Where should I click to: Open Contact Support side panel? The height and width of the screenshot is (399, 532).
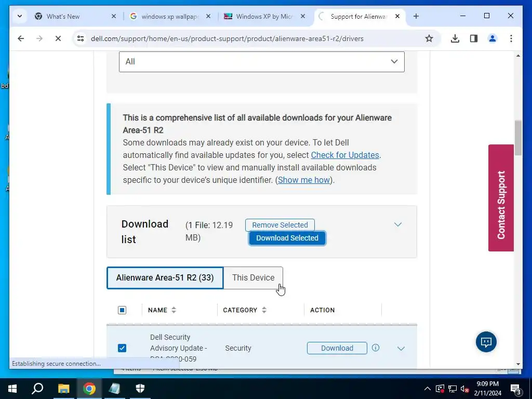(501, 198)
